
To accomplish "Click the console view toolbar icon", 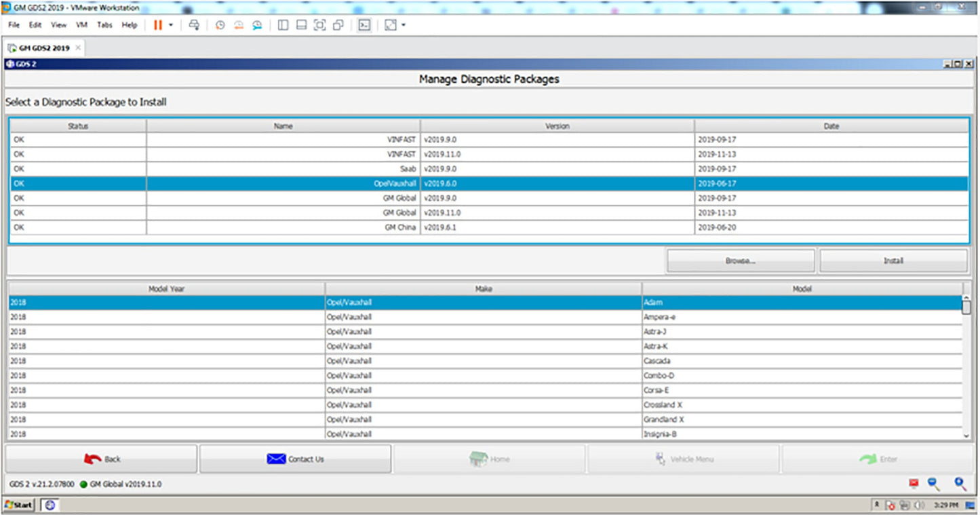I will 364,25.
